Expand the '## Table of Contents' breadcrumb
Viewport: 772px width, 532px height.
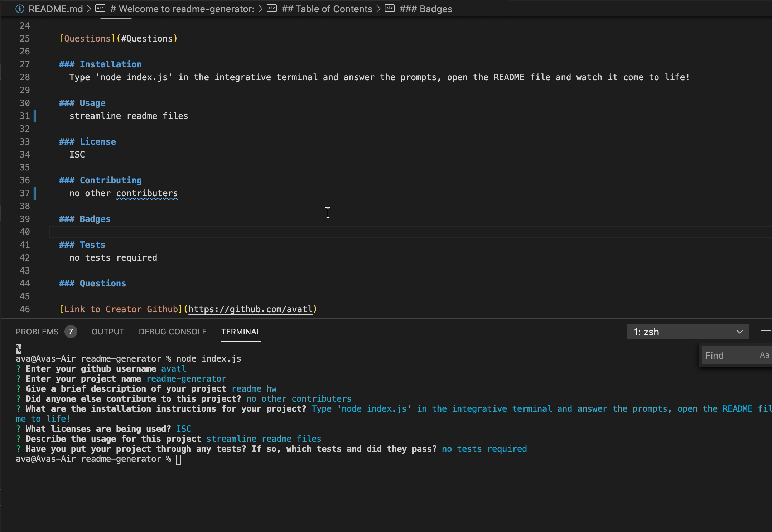pyautogui.click(x=327, y=9)
